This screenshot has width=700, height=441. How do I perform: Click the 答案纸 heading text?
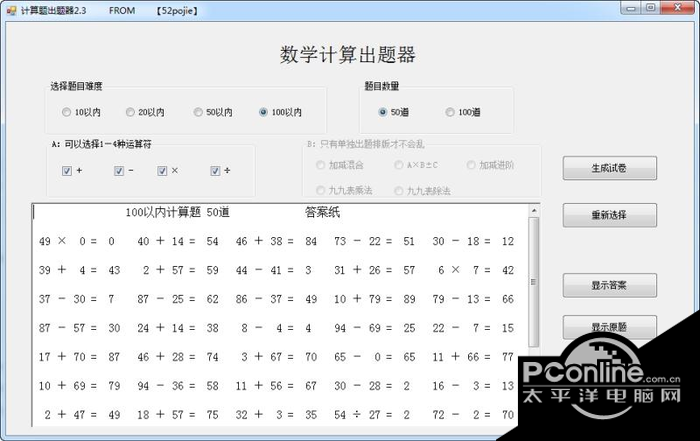(322, 212)
